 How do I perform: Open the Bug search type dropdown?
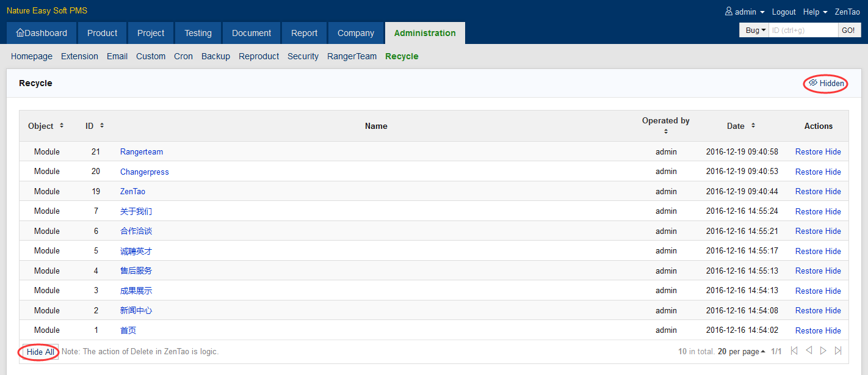tap(755, 30)
